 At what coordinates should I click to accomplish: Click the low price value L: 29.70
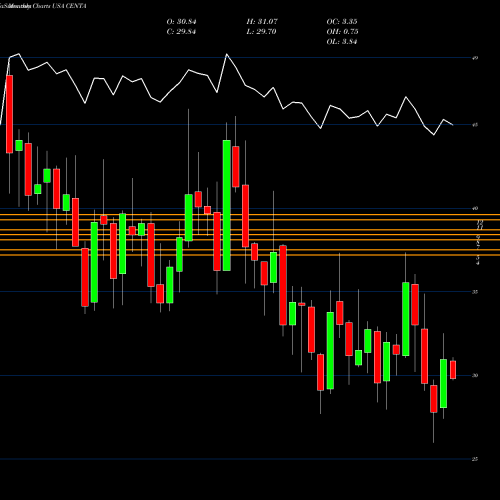(261, 32)
